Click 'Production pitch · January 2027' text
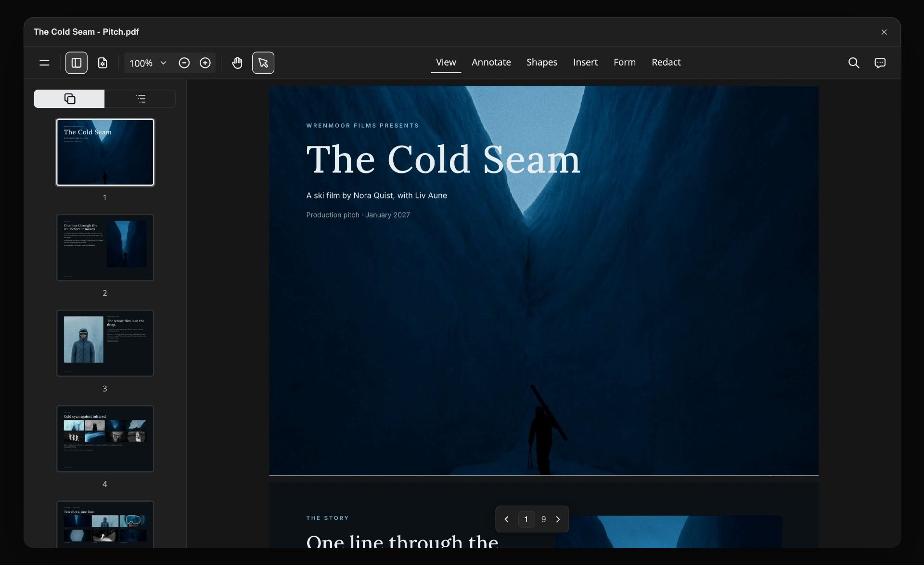 [x=358, y=215]
